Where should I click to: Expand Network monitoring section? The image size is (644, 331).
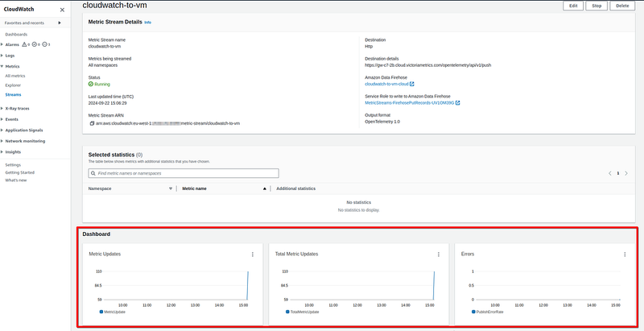(2, 141)
